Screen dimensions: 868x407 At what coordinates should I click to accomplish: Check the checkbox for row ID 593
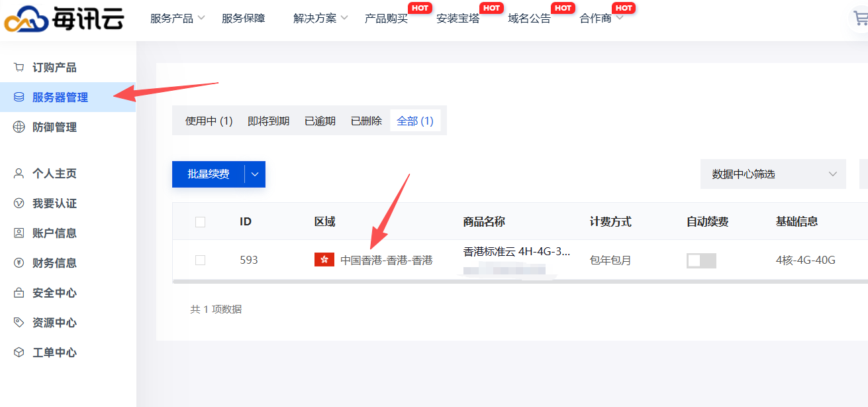point(201,261)
